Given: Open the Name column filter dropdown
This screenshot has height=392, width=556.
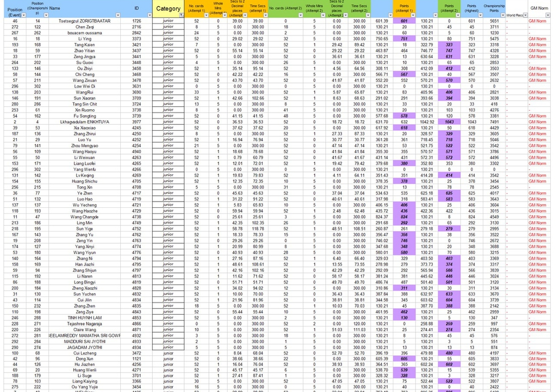Looking at the screenshot, I should [118, 15].
